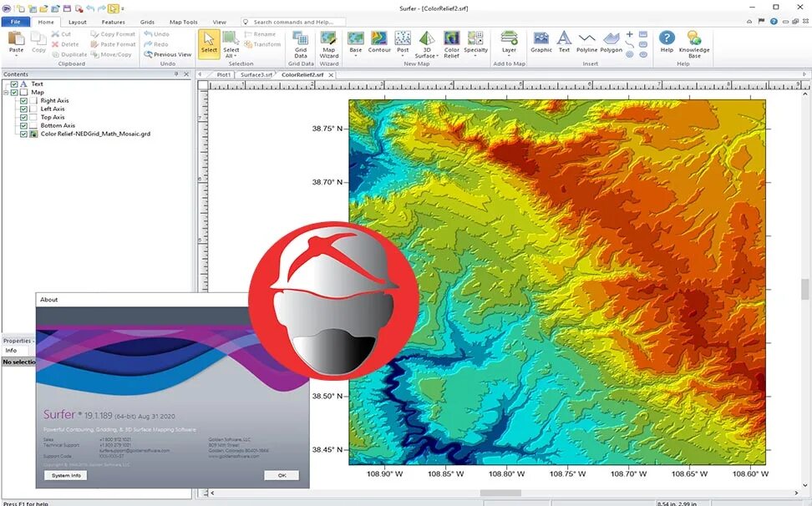
Task: Expand the Layer dropdown arrow
Action: pyautogui.click(x=509, y=55)
